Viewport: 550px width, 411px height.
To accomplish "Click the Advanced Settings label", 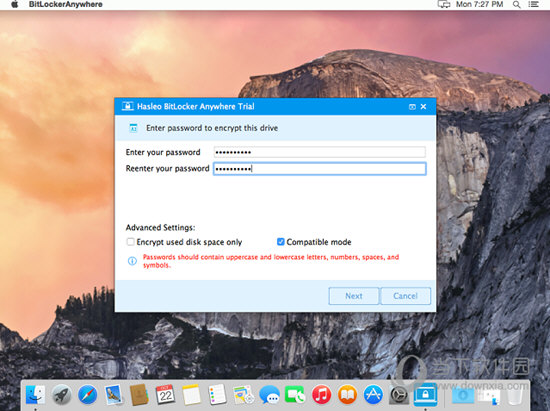I will click(160, 228).
